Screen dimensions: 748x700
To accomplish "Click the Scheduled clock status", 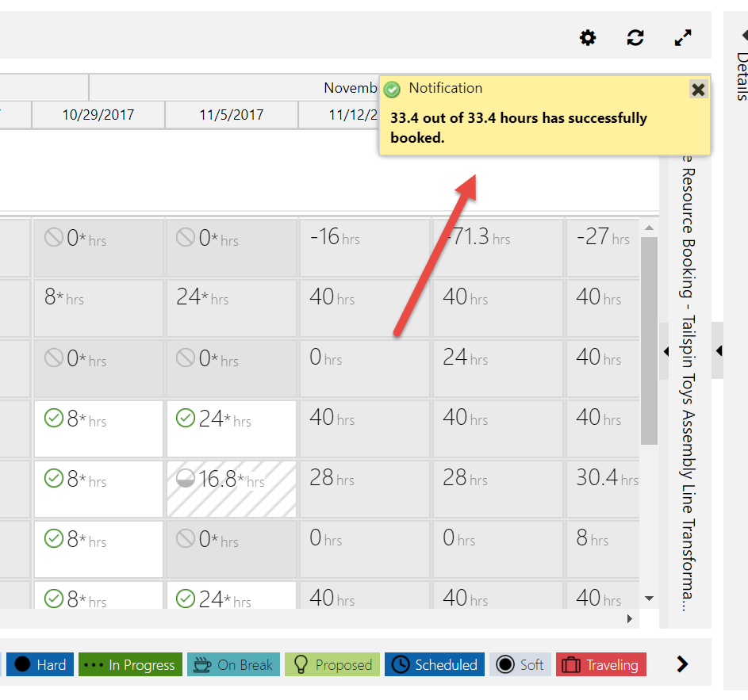I will (x=435, y=664).
